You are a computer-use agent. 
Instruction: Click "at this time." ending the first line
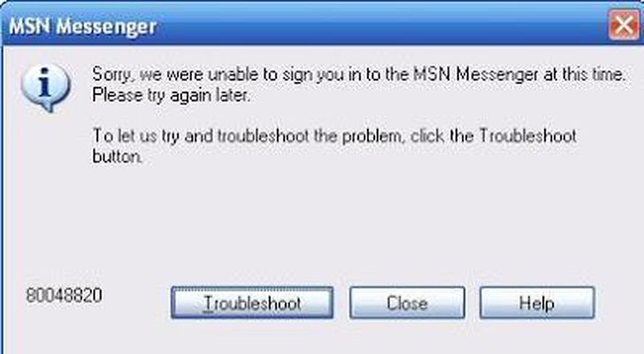pos(584,74)
